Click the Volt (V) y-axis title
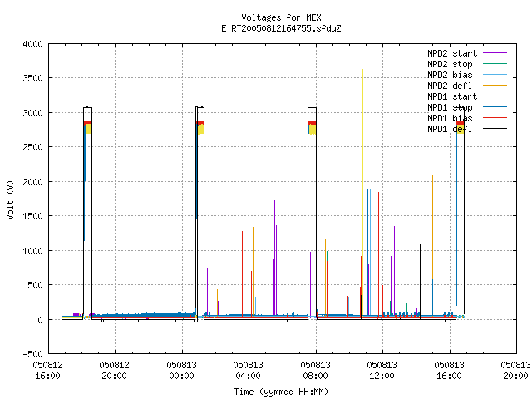The image size is (532, 399). [x=10, y=199]
